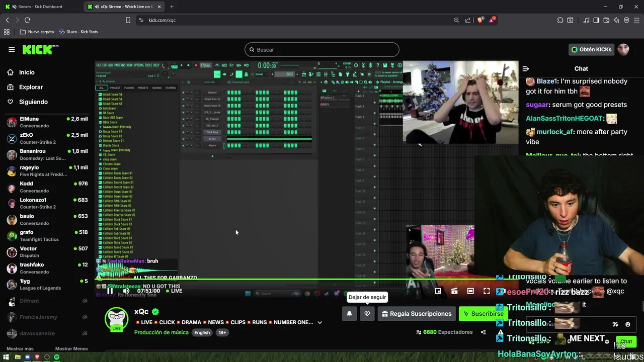Close the xQc Stream browser tab
This screenshot has height=362, width=644.
point(159,7)
